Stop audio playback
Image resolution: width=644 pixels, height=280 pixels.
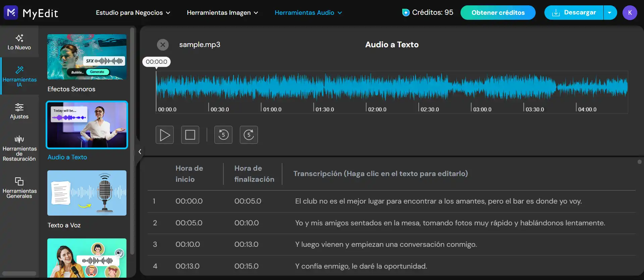click(x=190, y=135)
